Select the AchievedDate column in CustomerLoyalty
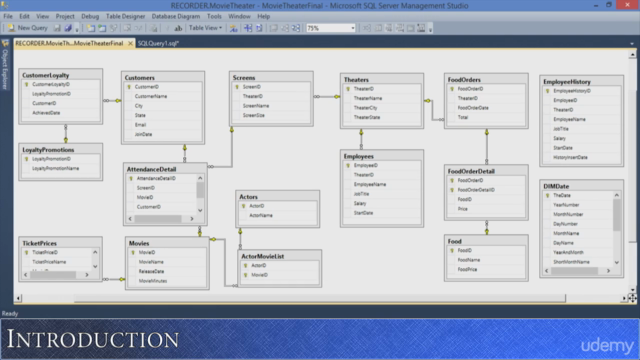640x360 pixels. pos(60,113)
